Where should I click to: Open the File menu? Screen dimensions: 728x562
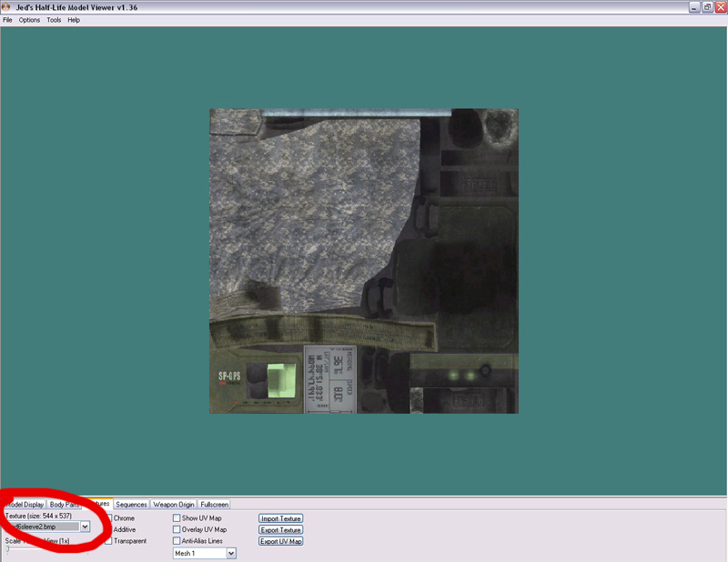(8, 20)
